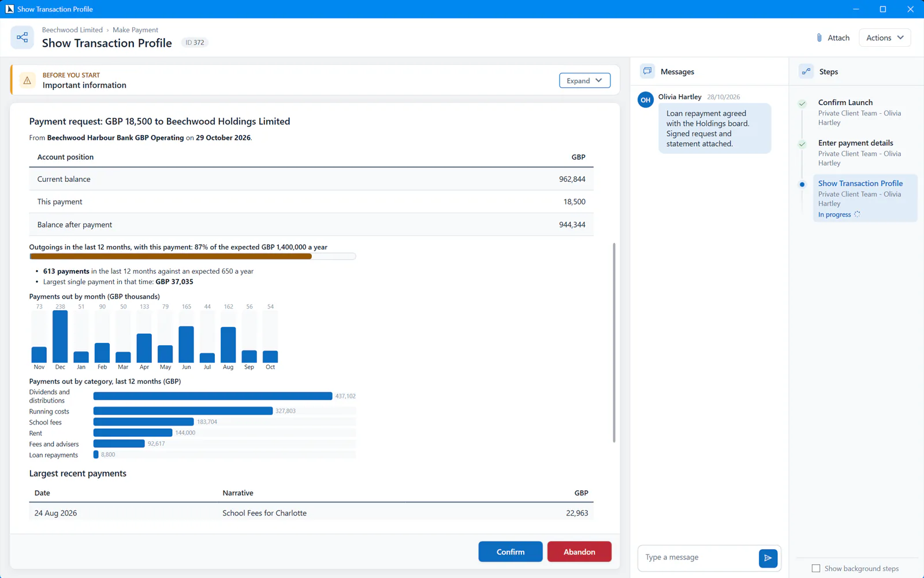
Task: Click the Loan repayments category label
Action: click(54, 455)
